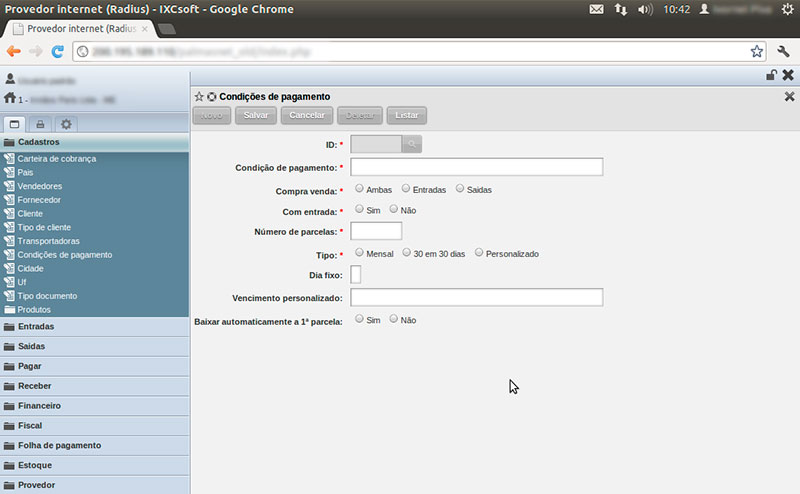Screen dimensions: 800x494
Task: Expand the Fiscal menu section
Action: tap(94, 426)
